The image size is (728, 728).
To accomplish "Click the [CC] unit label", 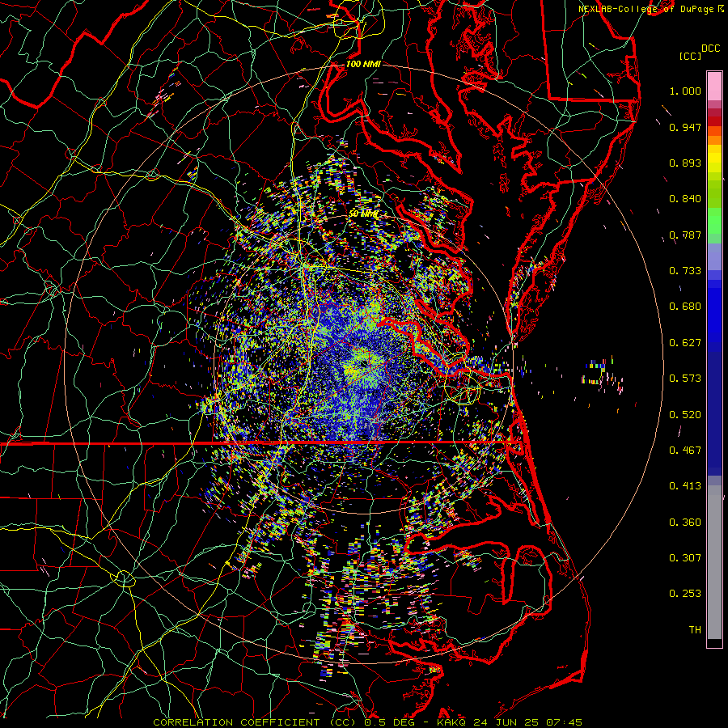I will pyautogui.click(x=690, y=56).
